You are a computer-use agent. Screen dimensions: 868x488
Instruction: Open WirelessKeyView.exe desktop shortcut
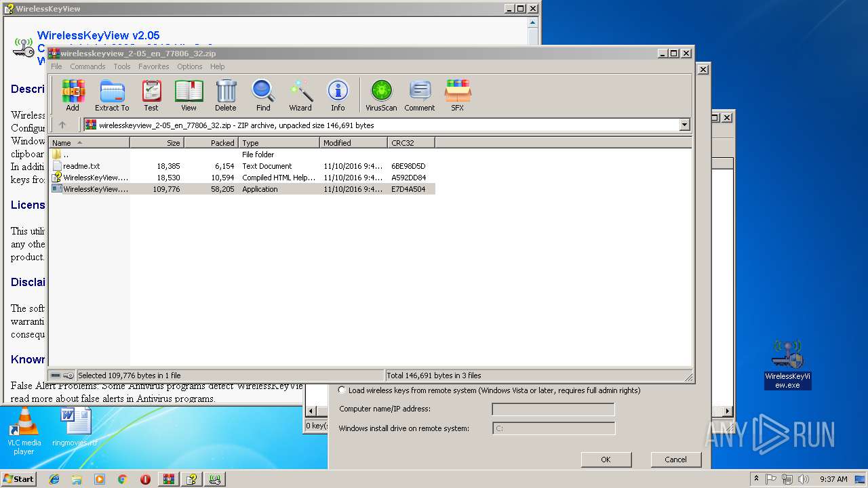click(x=787, y=365)
